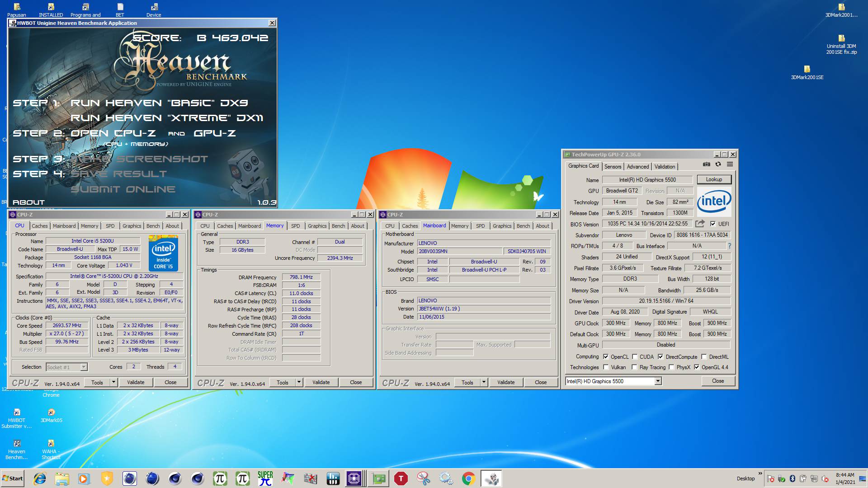The width and height of the screenshot is (868, 488).
Task: Click Validate in the CPU-Z Memory window
Action: [321, 382]
